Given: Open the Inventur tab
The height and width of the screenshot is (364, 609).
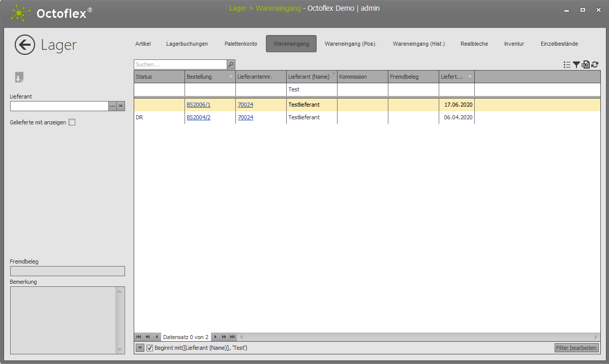Looking at the screenshot, I should coord(514,44).
